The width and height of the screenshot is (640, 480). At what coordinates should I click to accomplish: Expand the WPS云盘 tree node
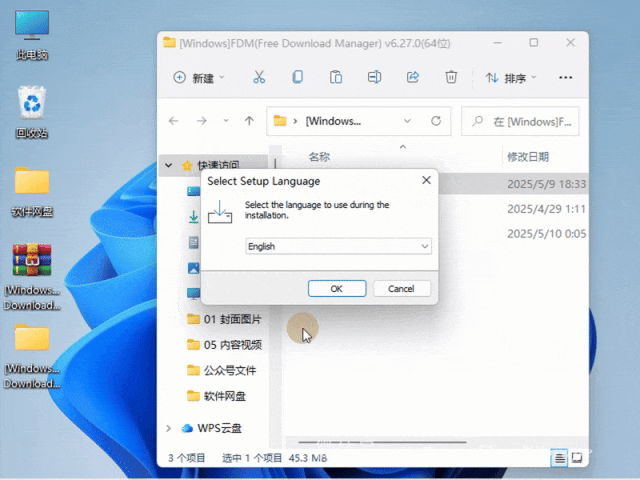168,428
